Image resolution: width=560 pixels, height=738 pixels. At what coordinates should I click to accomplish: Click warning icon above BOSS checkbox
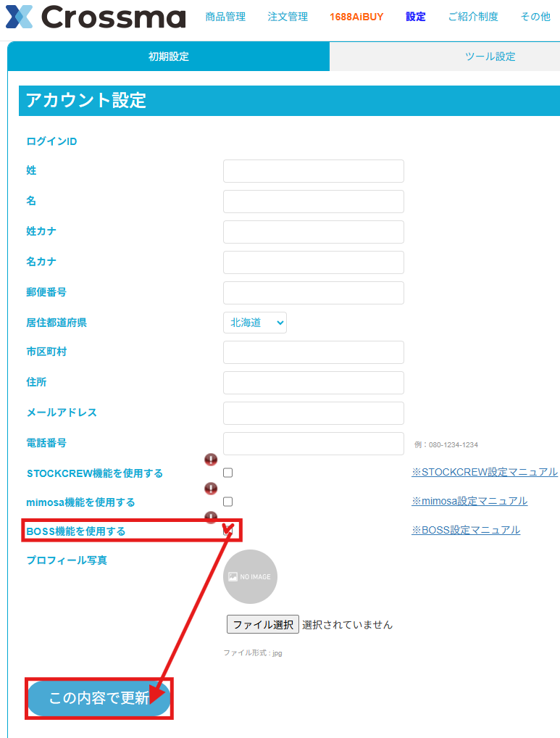(211, 517)
